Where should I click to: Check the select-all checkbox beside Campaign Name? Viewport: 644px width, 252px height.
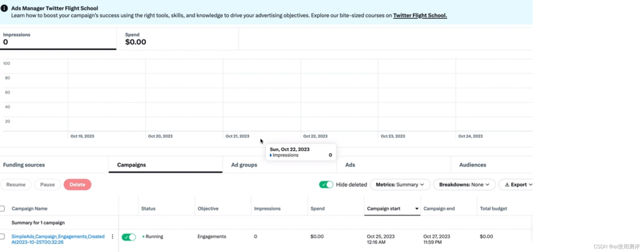pos(2,209)
